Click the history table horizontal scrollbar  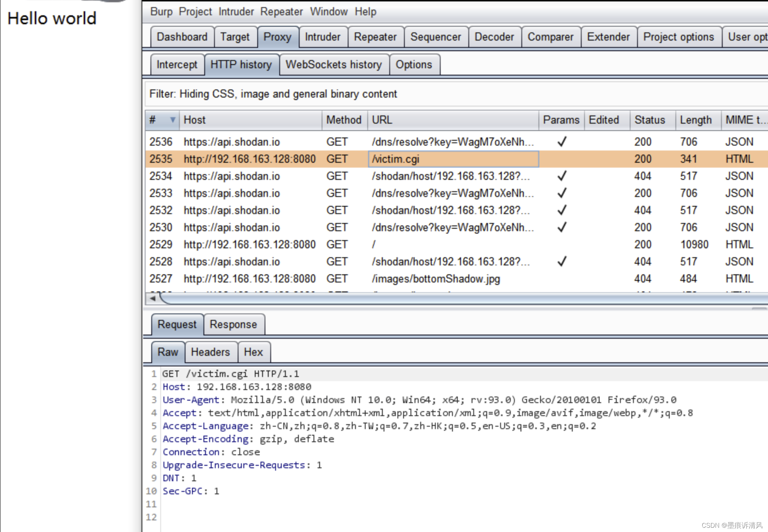464,298
